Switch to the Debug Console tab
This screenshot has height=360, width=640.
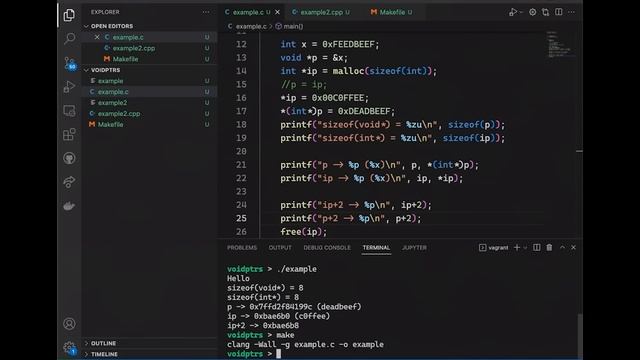327,248
